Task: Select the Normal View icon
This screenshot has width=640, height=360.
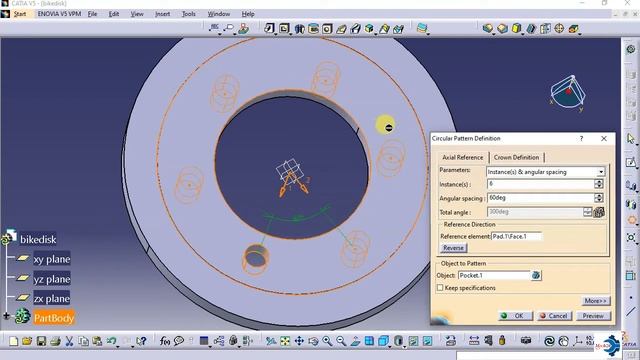Action: tap(355, 341)
